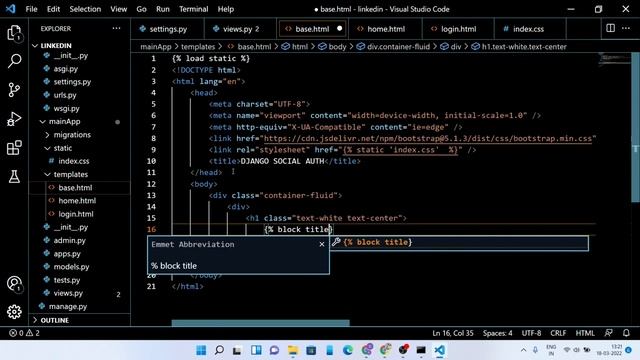
Task: Click the feedback icon in status bar
Action: (608, 333)
